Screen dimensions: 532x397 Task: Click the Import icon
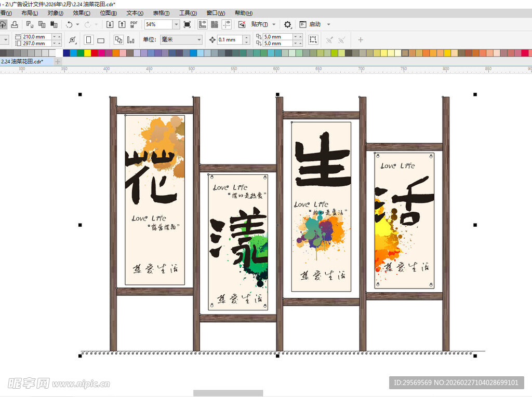pos(110,24)
